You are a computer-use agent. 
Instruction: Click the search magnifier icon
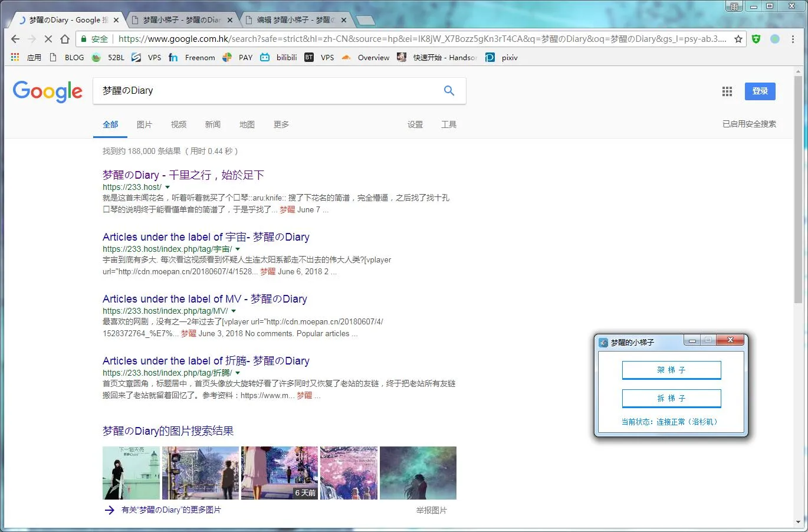coord(449,90)
